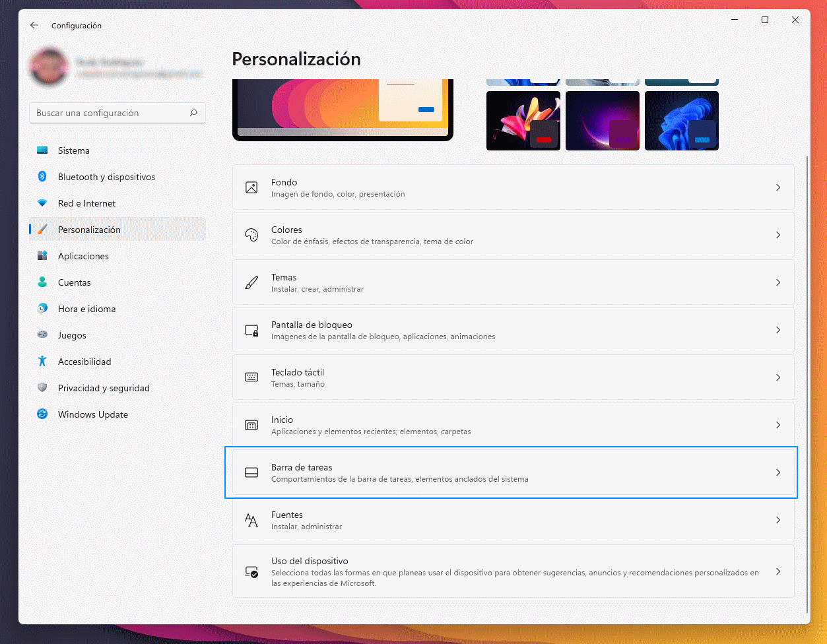The image size is (827, 644).
Task: Click the Uso del dispositivo title
Action: coord(310,561)
